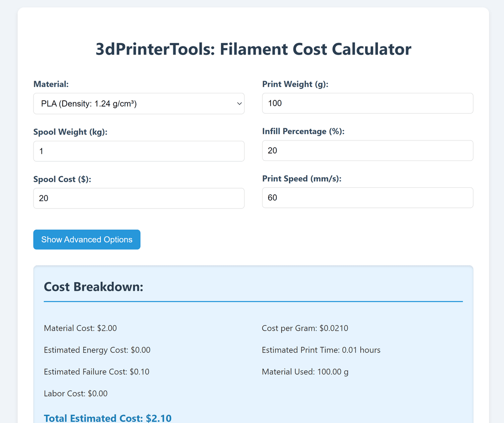Click the Material Cost $2.00 line
The image size is (504, 423).
(80, 328)
